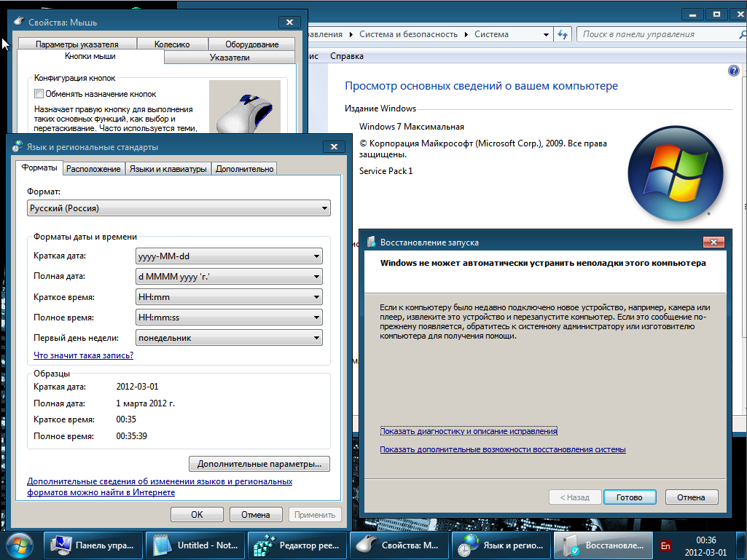Click the sample full time '00:35:39'
Screen dimensions: 747x560
(x=131, y=436)
